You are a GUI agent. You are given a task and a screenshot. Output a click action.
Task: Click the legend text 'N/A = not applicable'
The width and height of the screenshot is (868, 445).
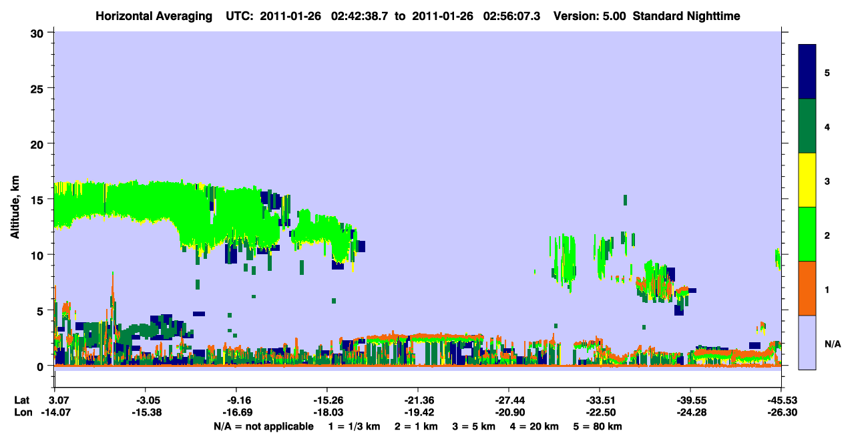[263, 426]
